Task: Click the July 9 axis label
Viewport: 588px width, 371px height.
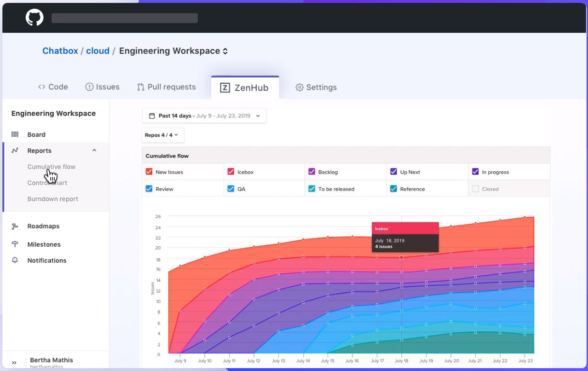Action: click(x=180, y=361)
